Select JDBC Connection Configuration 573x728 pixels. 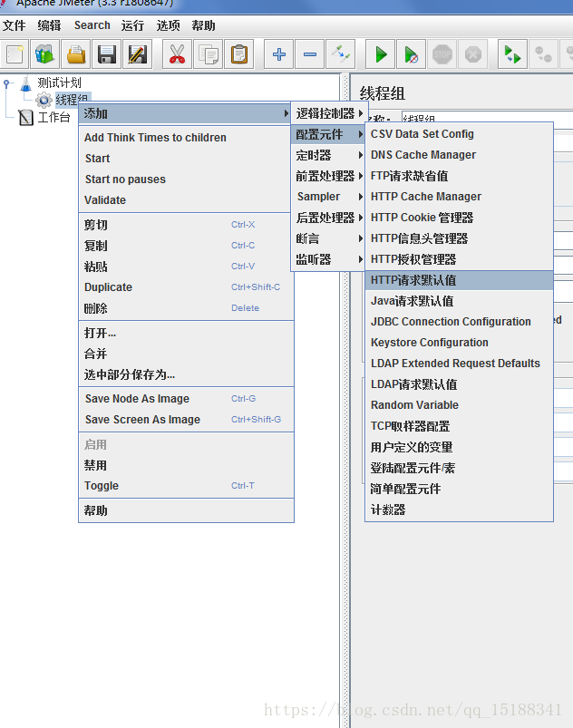[460, 322]
